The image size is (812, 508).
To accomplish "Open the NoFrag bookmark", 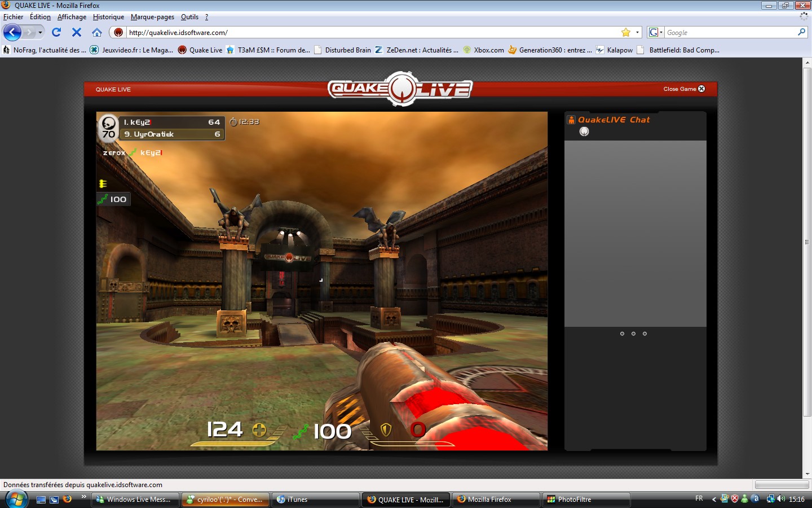I will tap(45, 50).
